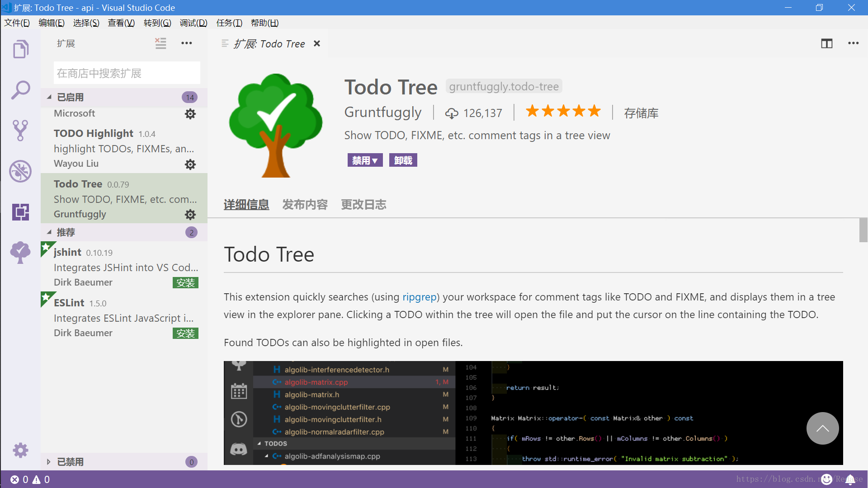Click the download count cloud icon
Screen dimensions: 868x488
point(452,113)
